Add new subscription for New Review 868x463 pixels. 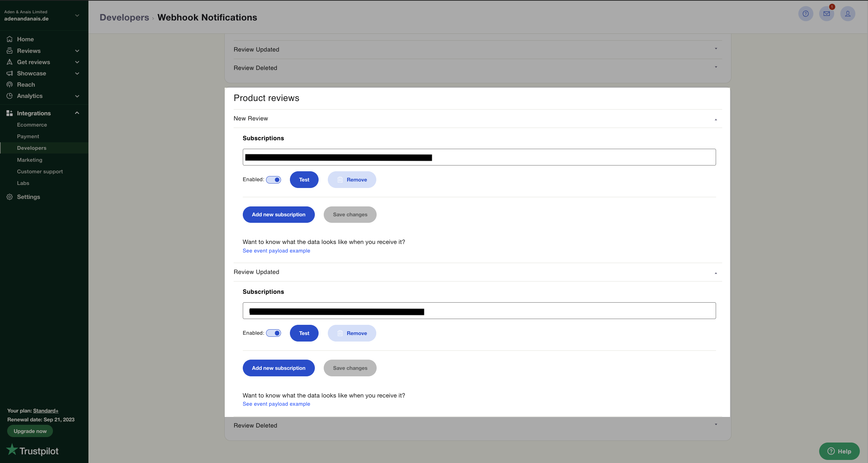click(279, 215)
